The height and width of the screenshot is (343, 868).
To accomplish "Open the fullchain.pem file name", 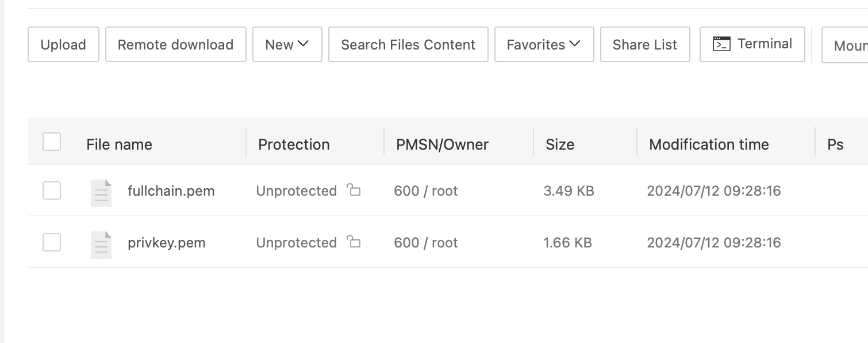I will pos(171,191).
